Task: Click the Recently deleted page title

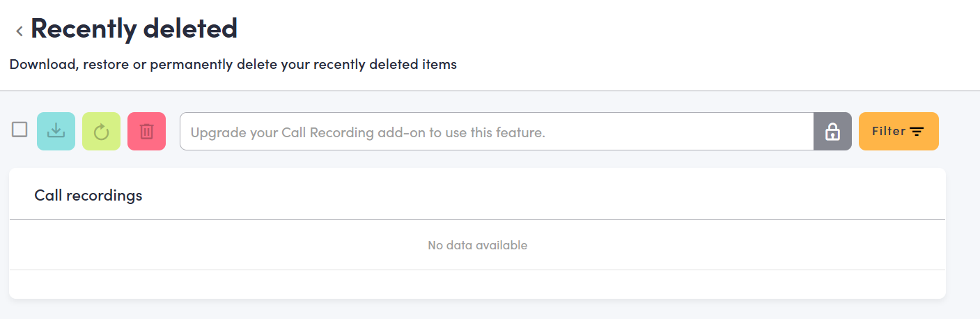Action: click(134, 29)
